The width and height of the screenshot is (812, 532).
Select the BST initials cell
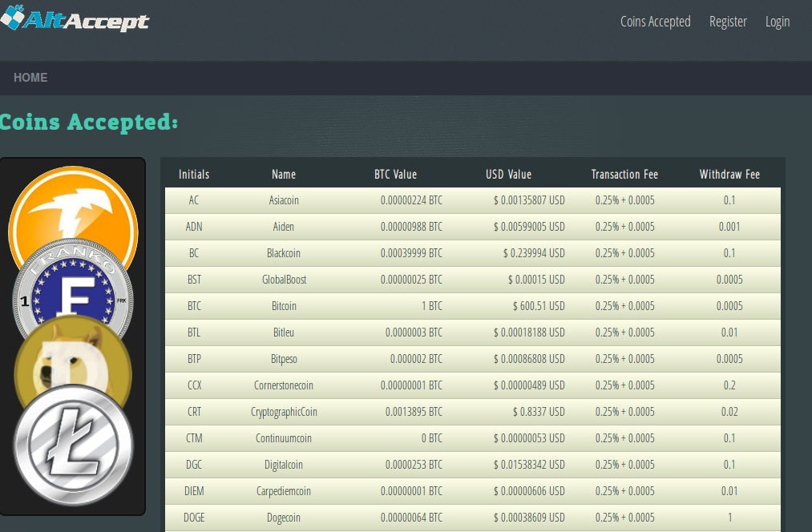click(194, 280)
